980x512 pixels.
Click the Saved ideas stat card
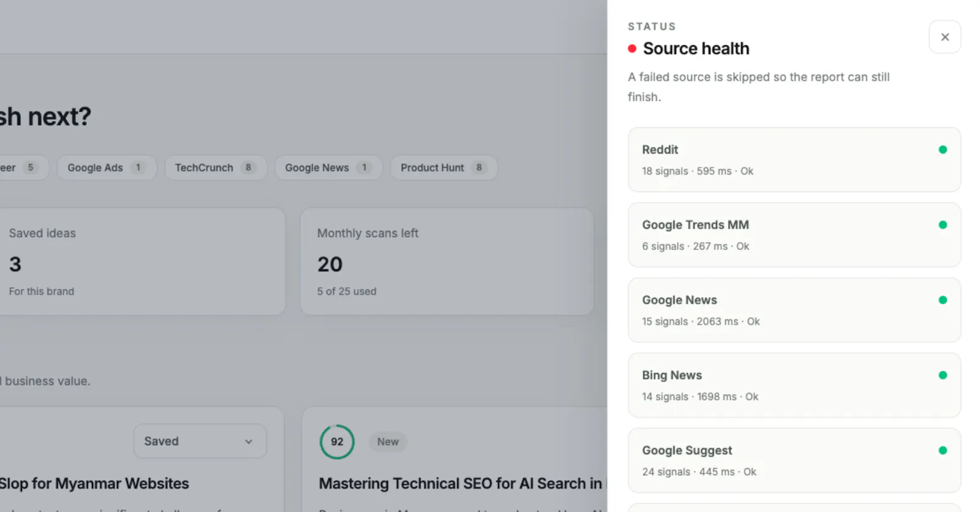click(142, 262)
